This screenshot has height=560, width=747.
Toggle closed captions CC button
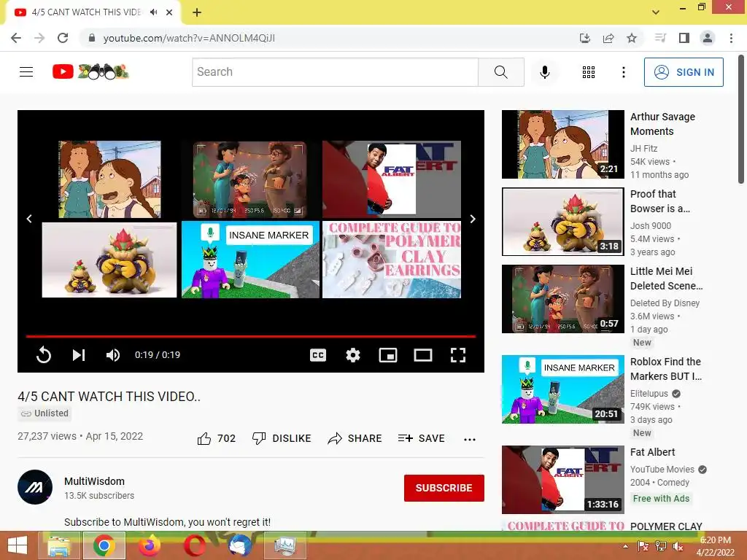pos(318,355)
